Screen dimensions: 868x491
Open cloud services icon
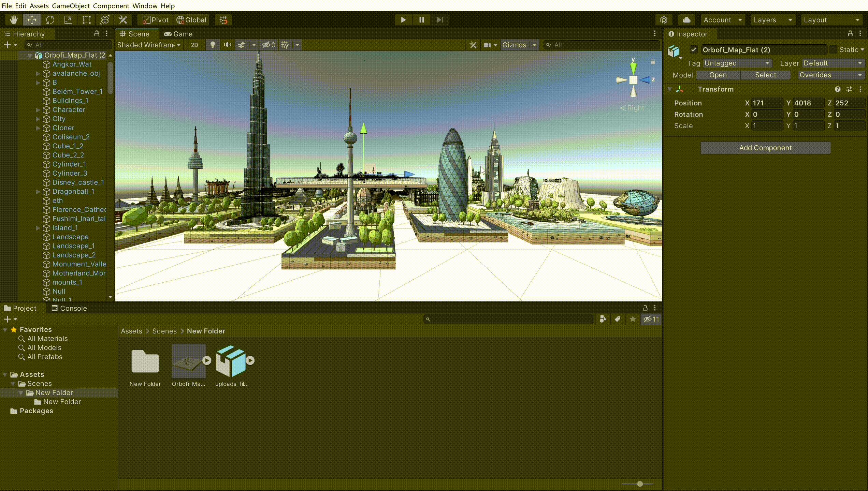(x=686, y=20)
